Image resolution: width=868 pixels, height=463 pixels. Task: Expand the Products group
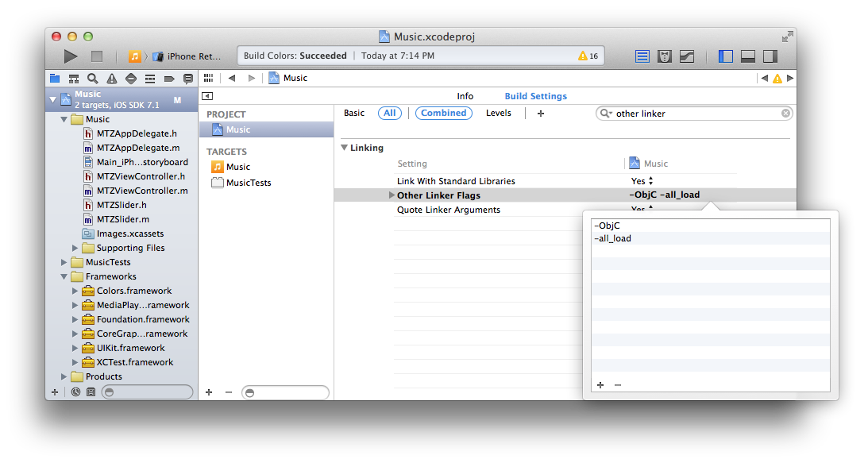[x=64, y=376]
